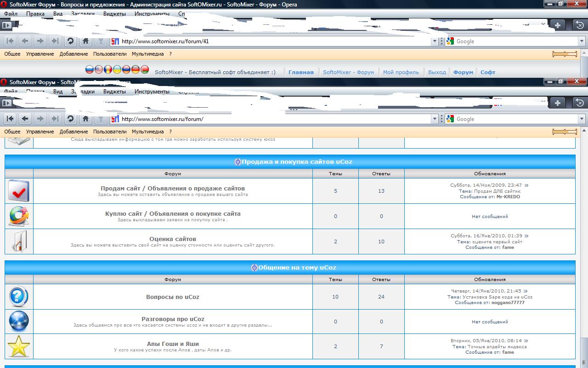Screen dimensions: 588x368
Task: Open Google search engine dropdown in forum/41 window
Action: point(581,41)
